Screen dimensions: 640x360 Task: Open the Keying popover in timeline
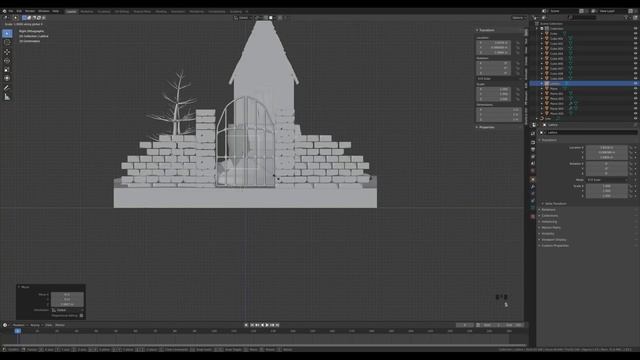(36, 325)
